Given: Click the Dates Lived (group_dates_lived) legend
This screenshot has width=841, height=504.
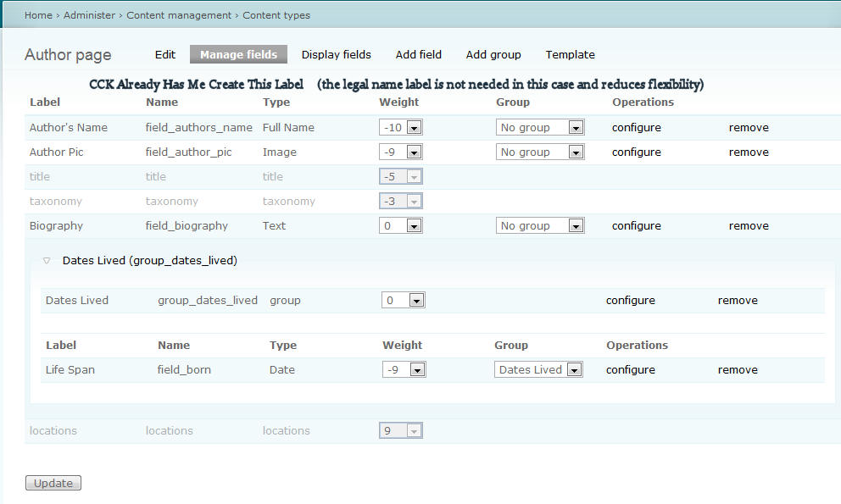Looking at the screenshot, I should (x=150, y=261).
